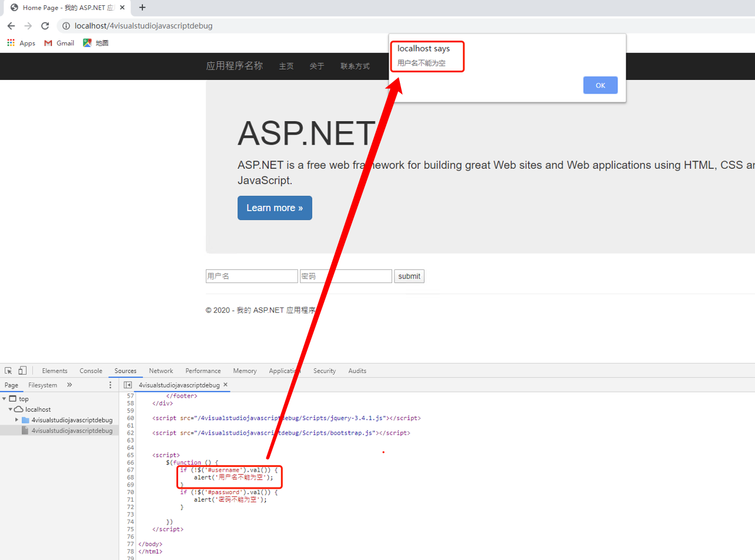This screenshot has height=560, width=755.
Task: Click the © 2020 footer text
Action: coord(261,310)
